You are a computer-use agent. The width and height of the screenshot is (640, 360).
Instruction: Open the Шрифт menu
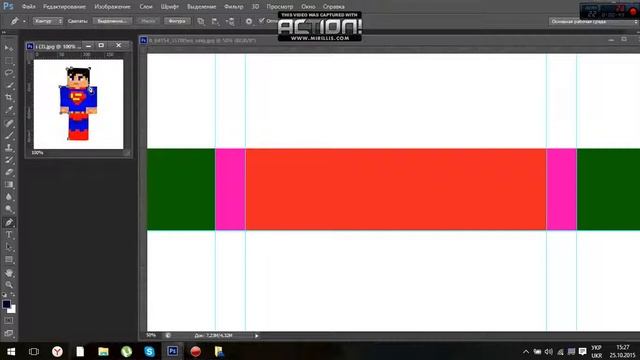(169, 7)
